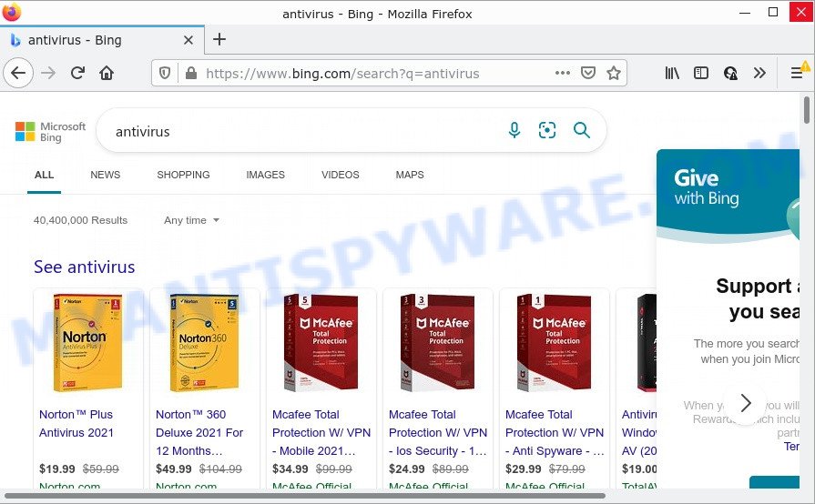The width and height of the screenshot is (815, 504).
Task: Bookmark this page with the star
Action: pos(614,73)
